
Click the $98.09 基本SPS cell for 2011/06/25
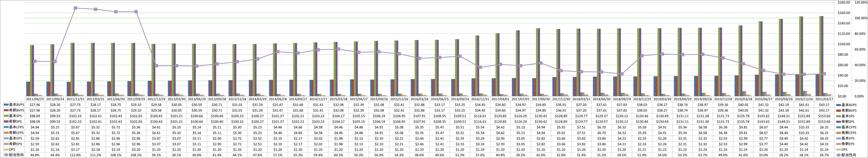coord(35,116)
